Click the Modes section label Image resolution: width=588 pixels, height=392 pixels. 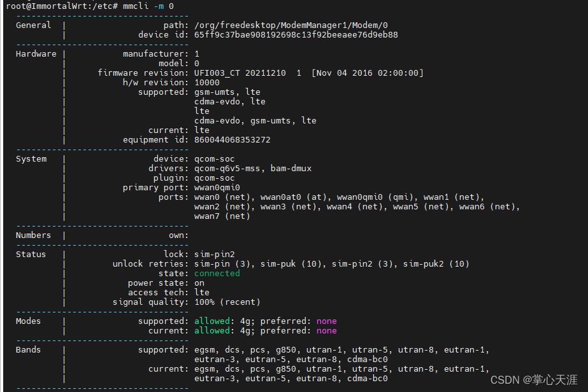(x=28, y=321)
